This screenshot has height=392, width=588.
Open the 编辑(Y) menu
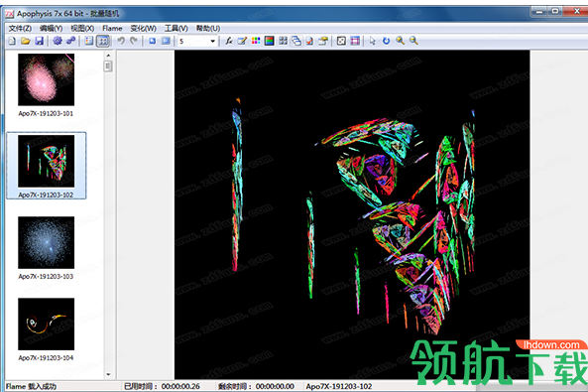pos(51,28)
